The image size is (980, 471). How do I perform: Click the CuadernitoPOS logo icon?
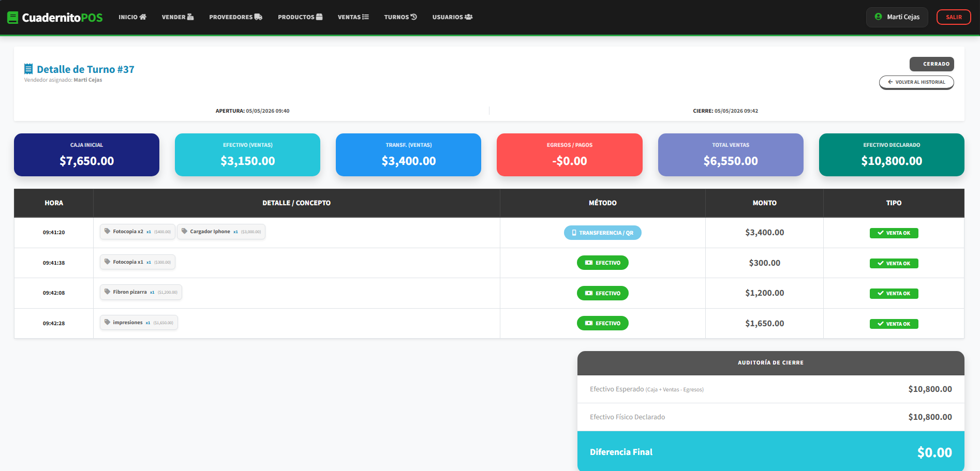pos(12,18)
